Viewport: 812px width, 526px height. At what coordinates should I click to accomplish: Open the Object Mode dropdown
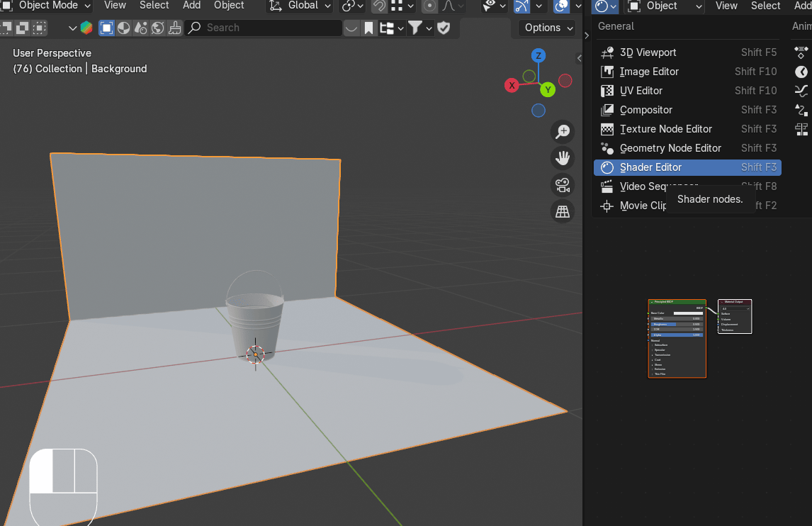(47, 6)
